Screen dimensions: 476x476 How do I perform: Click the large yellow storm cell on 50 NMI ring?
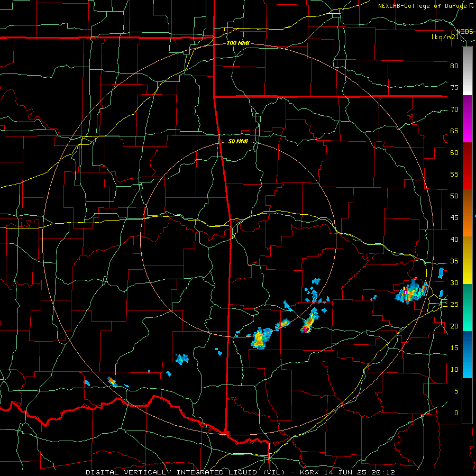pos(260,338)
